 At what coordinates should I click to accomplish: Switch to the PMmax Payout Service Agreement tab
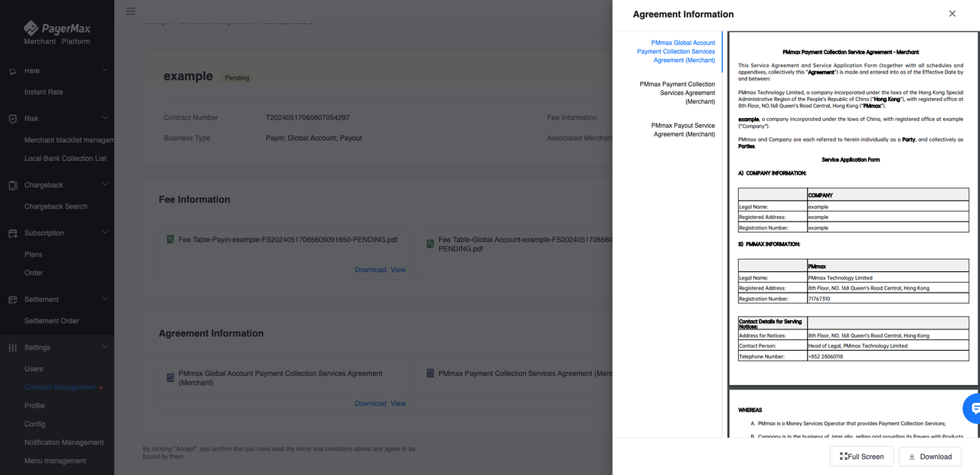(683, 129)
